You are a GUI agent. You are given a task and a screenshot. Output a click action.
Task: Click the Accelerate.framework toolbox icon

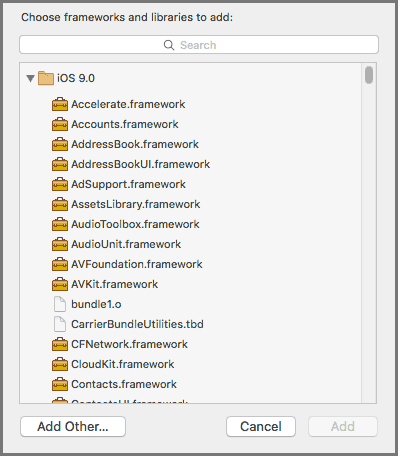60,104
